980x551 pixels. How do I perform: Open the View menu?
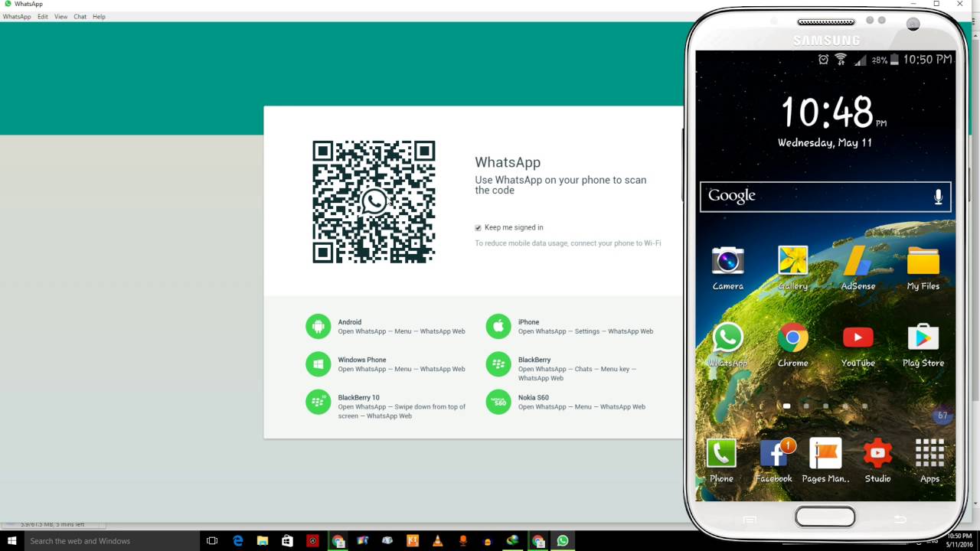60,16
